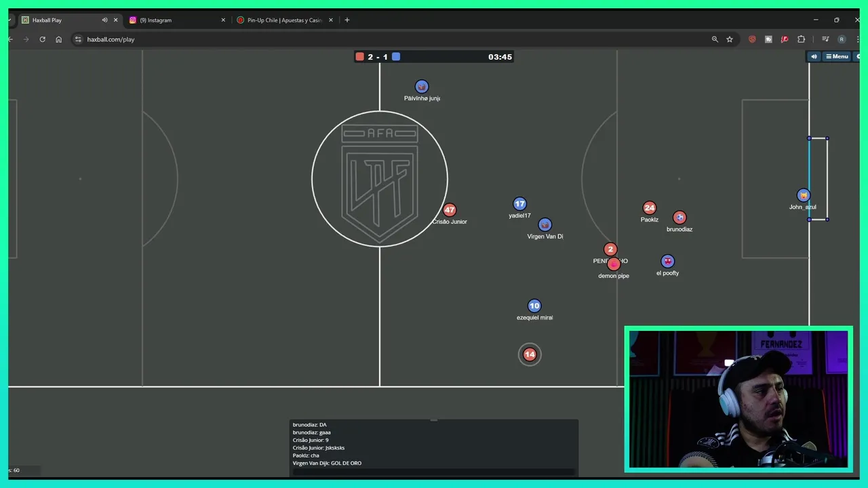Close the Haxball Play tab
The height and width of the screenshot is (488, 868).
point(115,20)
